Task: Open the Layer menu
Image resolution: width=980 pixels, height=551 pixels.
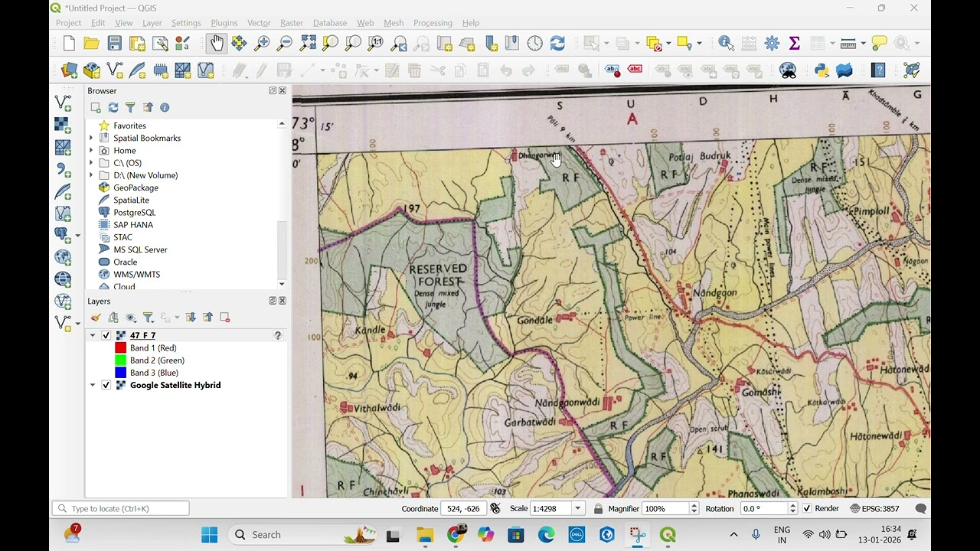Action: click(x=152, y=23)
